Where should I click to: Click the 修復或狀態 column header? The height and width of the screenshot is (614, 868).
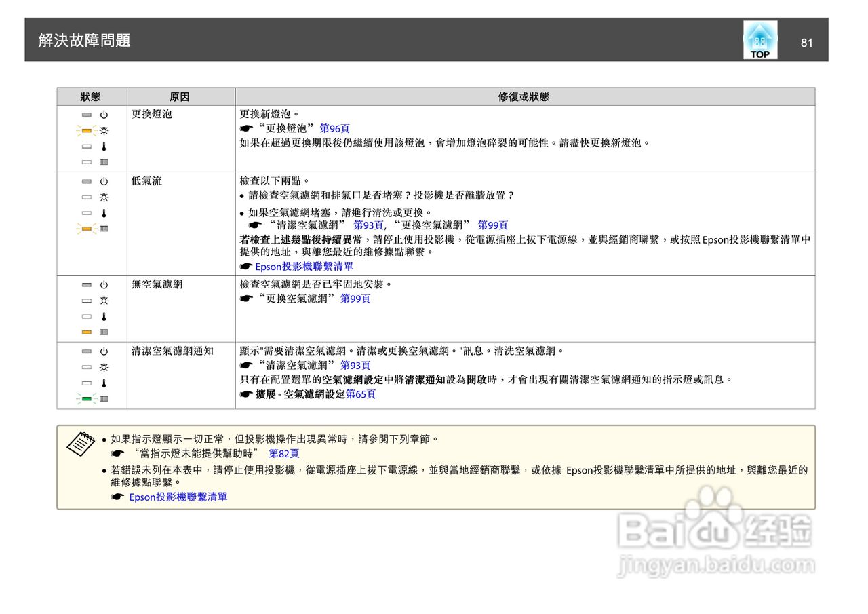pyautogui.click(x=524, y=97)
